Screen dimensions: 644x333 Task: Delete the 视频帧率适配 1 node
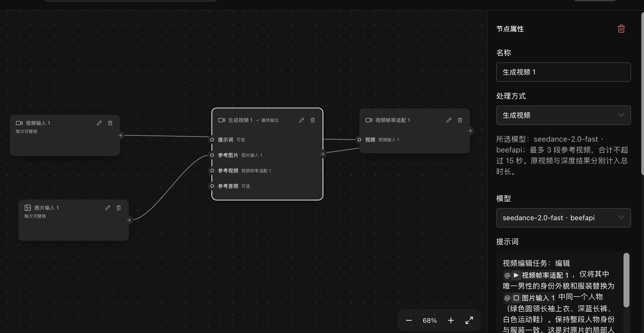coord(460,120)
